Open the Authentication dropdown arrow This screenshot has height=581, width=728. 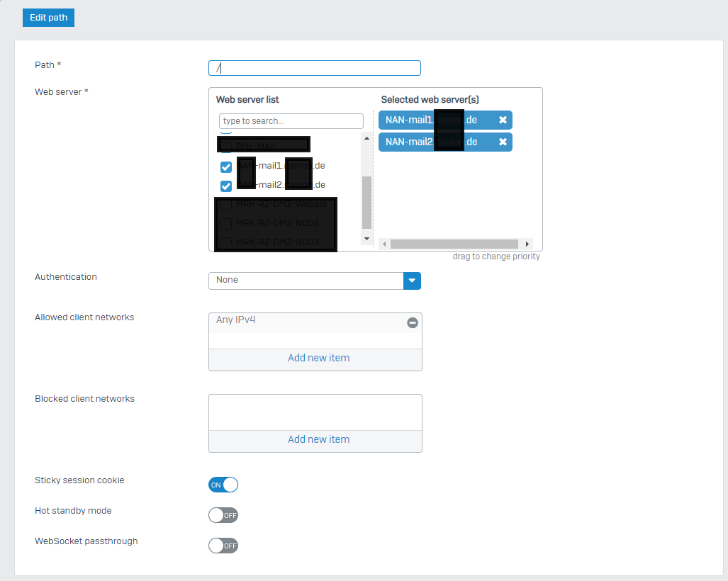(413, 281)
